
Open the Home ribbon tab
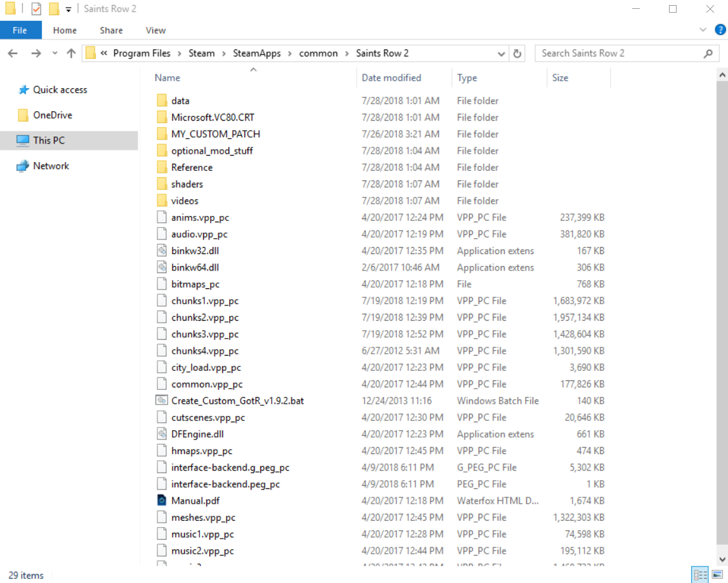[65, 30]
